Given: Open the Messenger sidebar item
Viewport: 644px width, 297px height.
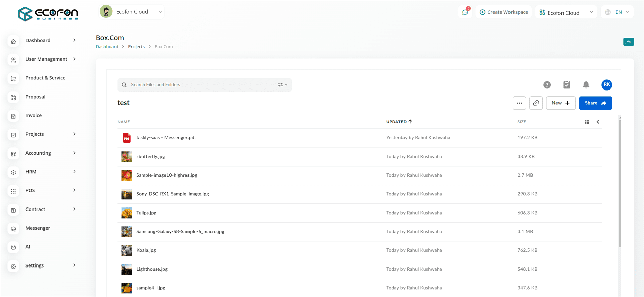Looking at the screenshot, I should (38, 228).
